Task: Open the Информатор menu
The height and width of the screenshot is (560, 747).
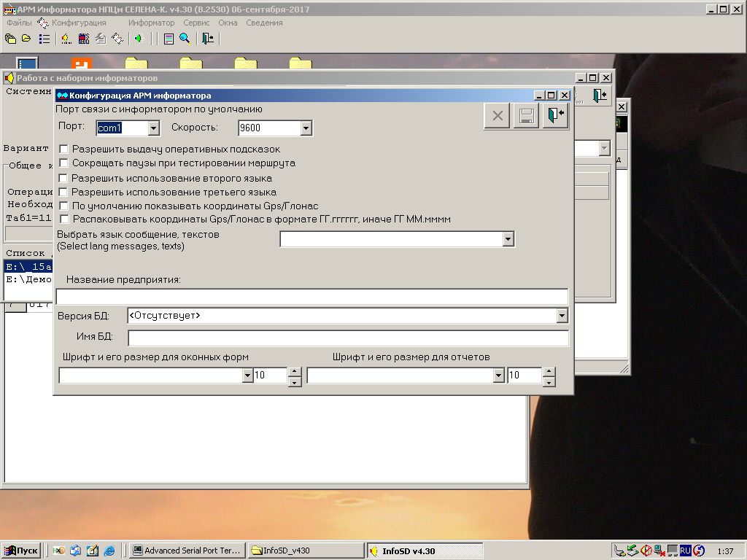Action: pos(152,23)
